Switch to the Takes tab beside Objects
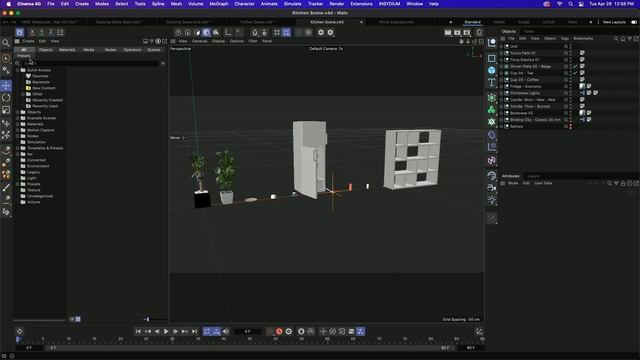The width and height of the screenshot is (640, 360). [x=529, y=31]
